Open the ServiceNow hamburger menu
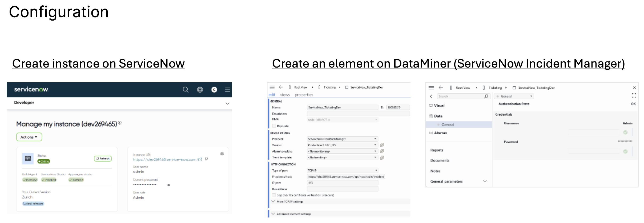 (227, 90)
